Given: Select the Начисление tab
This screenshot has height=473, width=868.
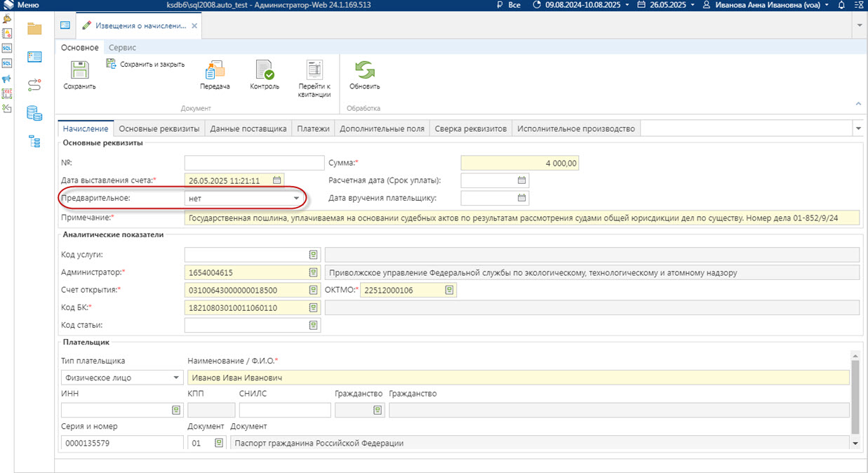Looking at the screenshot, I should [x=86, y=129].
